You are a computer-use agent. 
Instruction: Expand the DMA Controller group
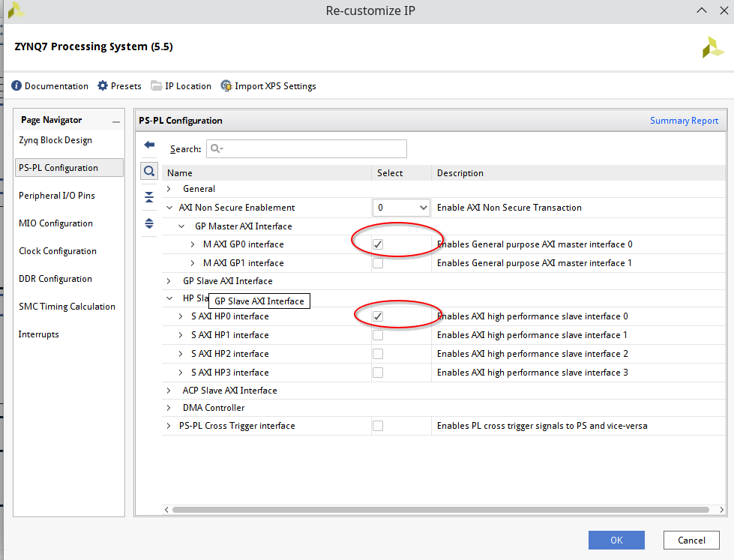pyautogui.click(x=169, y=408)
